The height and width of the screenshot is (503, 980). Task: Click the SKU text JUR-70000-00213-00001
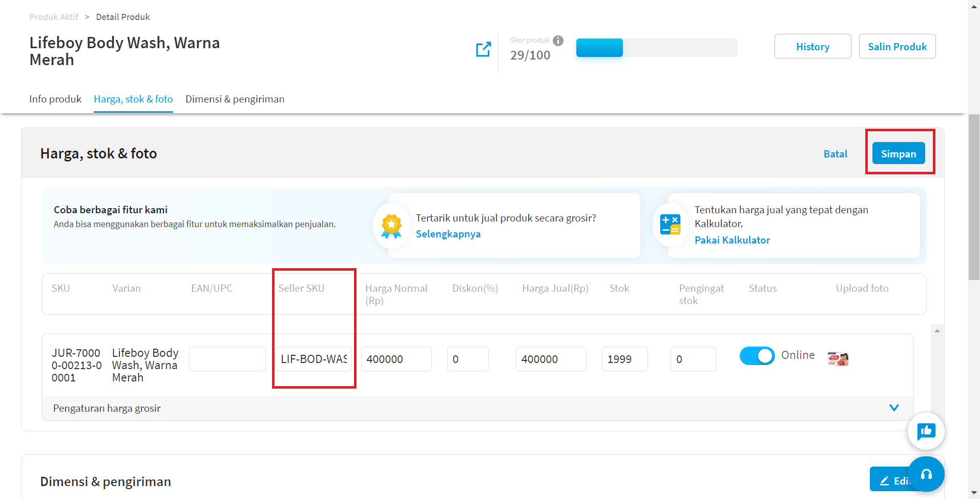point(76,365)
